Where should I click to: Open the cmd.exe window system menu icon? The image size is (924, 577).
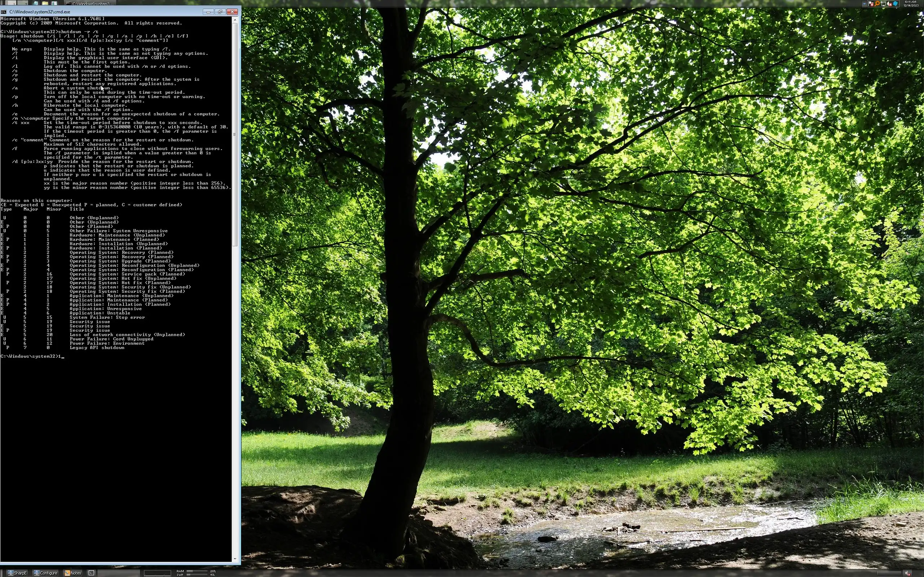4,12
